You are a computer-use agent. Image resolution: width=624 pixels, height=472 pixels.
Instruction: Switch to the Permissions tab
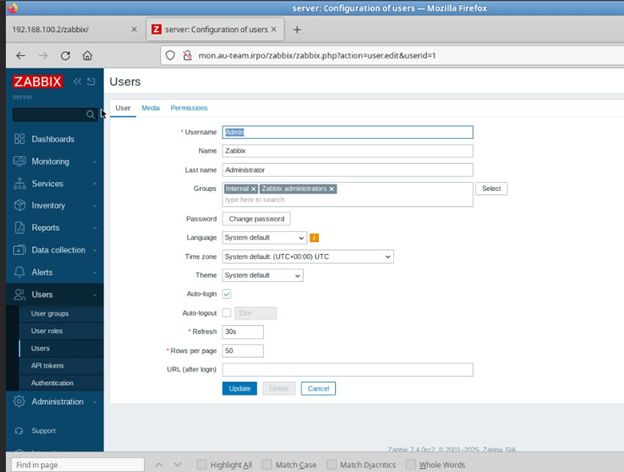tap(189, 107)
